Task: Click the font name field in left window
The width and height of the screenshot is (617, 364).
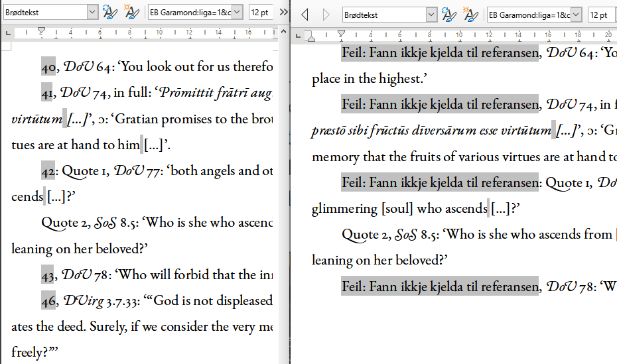Action: pos(192,13)
